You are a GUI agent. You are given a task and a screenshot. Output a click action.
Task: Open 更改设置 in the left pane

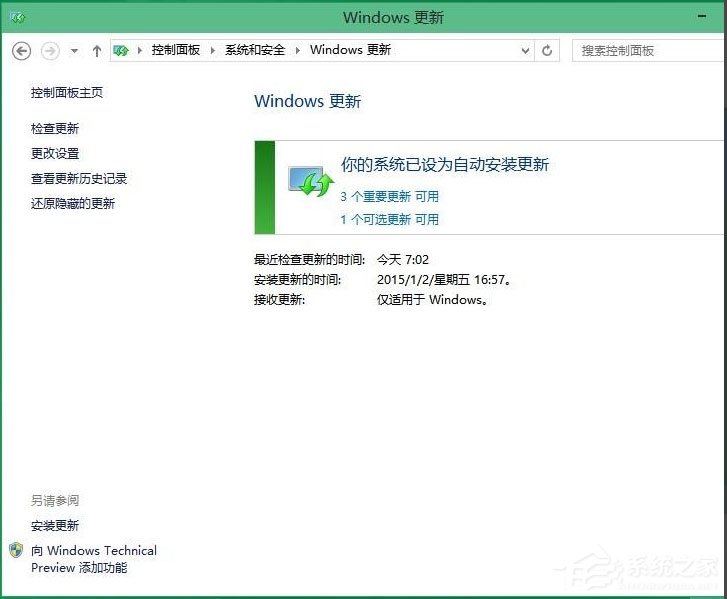[x=55, y=153]
